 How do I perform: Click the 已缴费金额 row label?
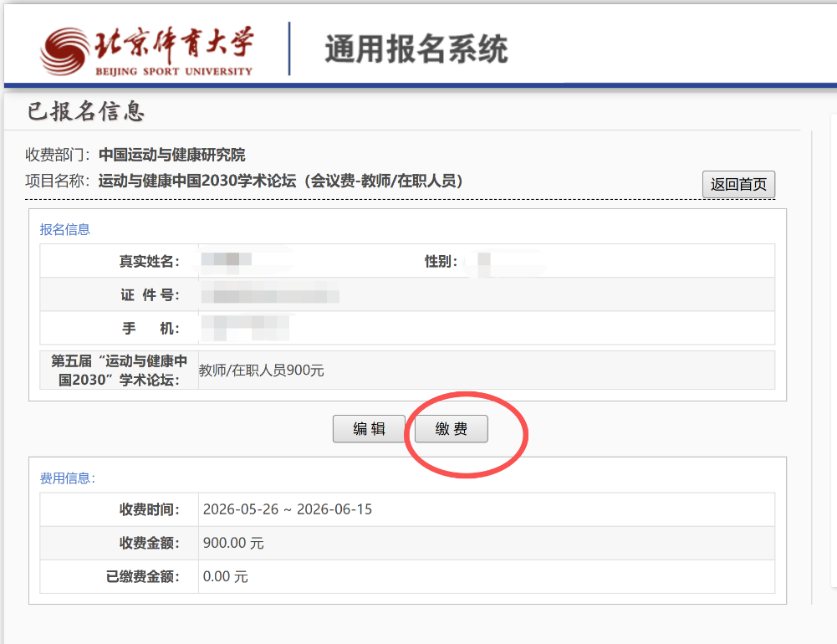pyautogui.click(x=142, y=577)
